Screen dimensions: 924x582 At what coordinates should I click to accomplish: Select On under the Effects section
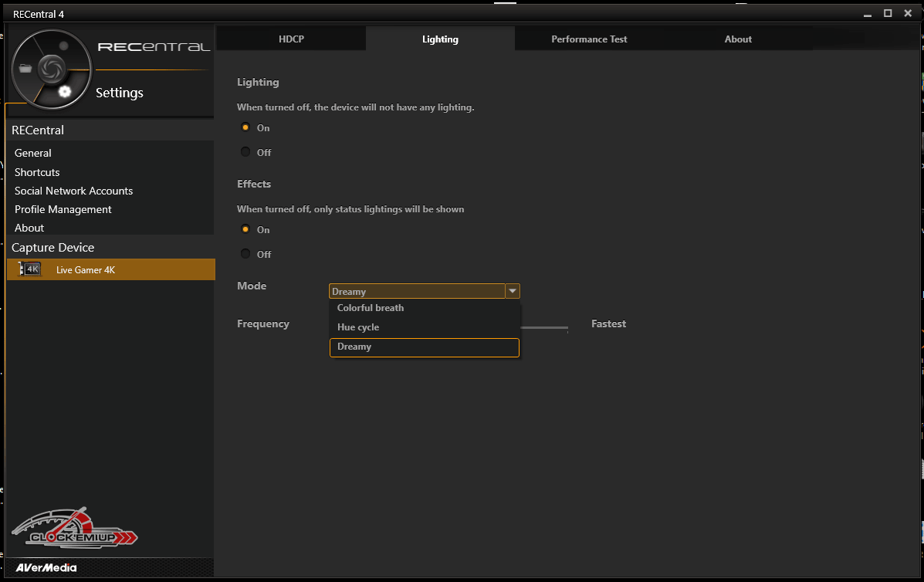[x=245, y=229]
